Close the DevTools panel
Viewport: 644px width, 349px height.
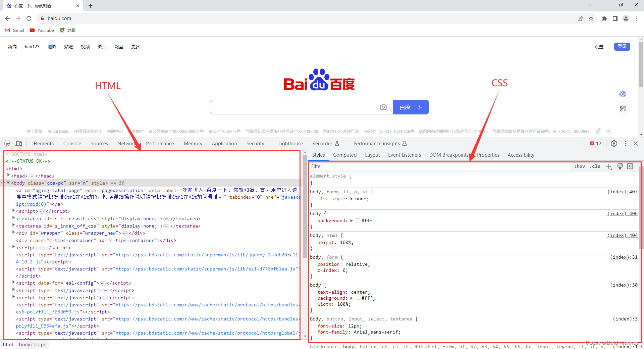click(x=636, y=144)
